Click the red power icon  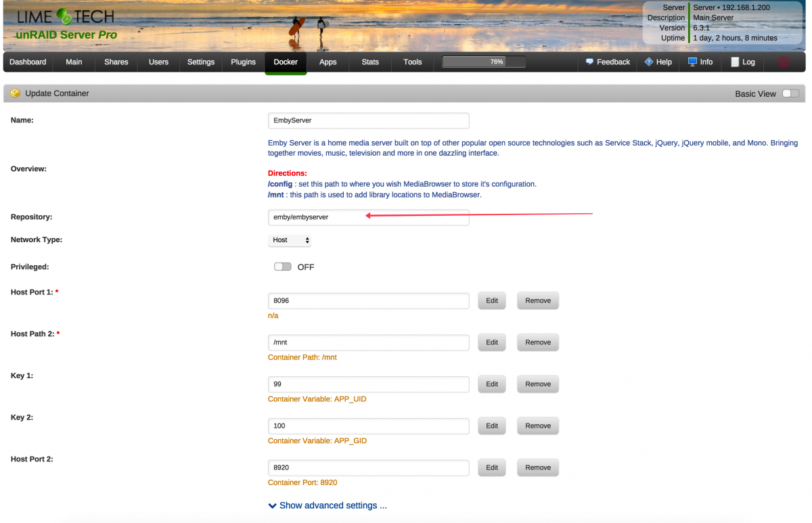tap(784, 62)
